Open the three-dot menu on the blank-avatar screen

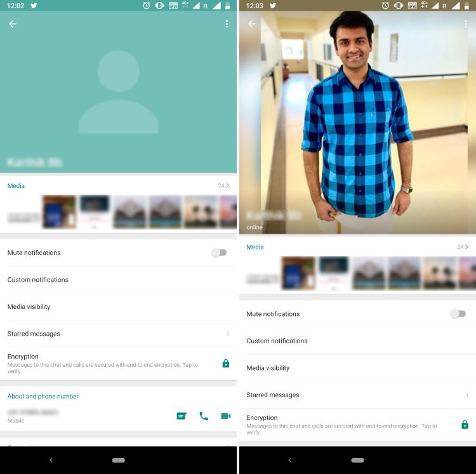click(x=227, y=24)
